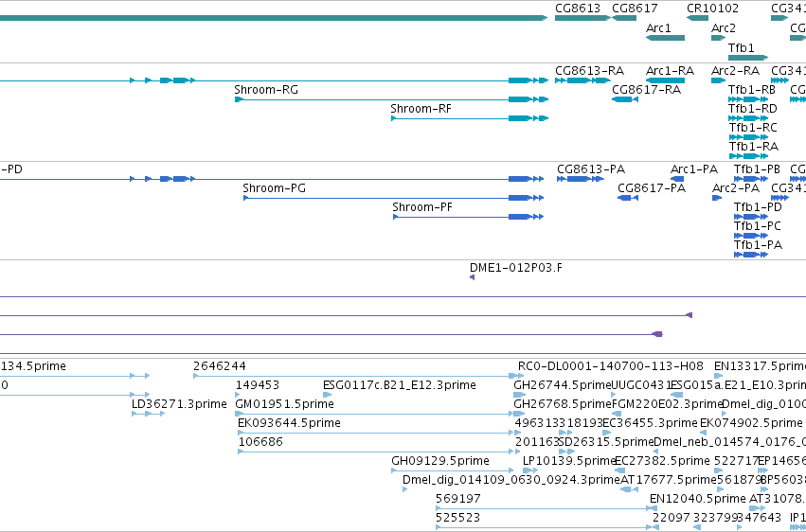Click the EK074902.5prime EST label
The width and height of the screenshot is (806, 532).
pos(751,423)
